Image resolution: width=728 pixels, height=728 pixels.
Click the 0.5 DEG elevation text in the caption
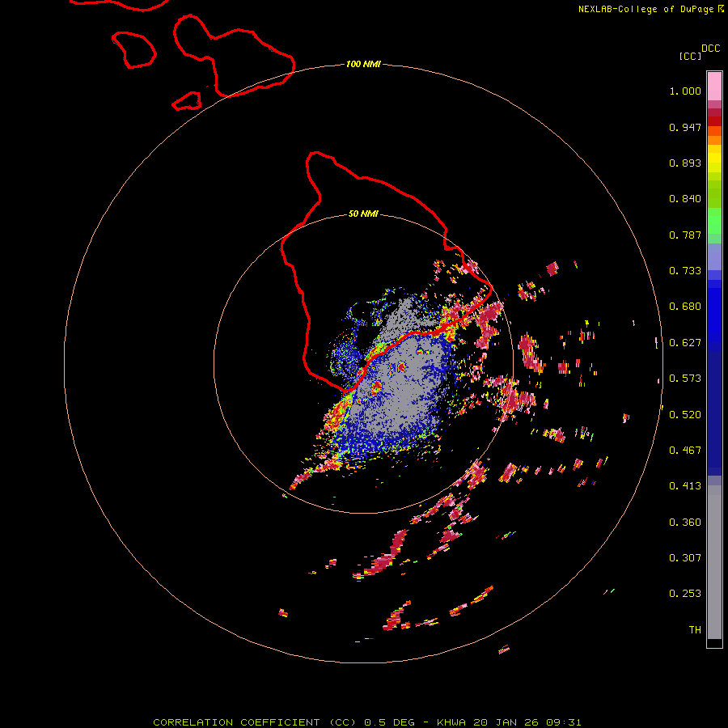click(390, 722)
